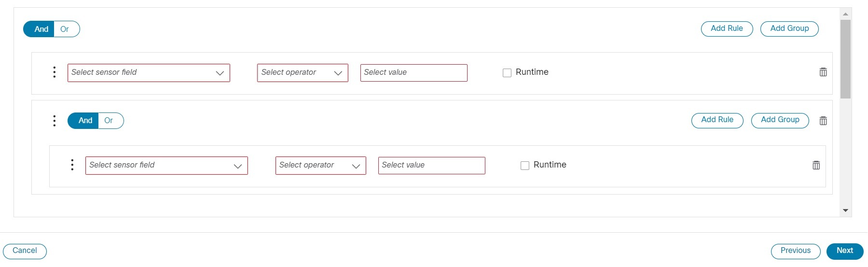Delete the first rule with trash icon
The width and height of the screenshot is (868, 267).
coord(823,72)
